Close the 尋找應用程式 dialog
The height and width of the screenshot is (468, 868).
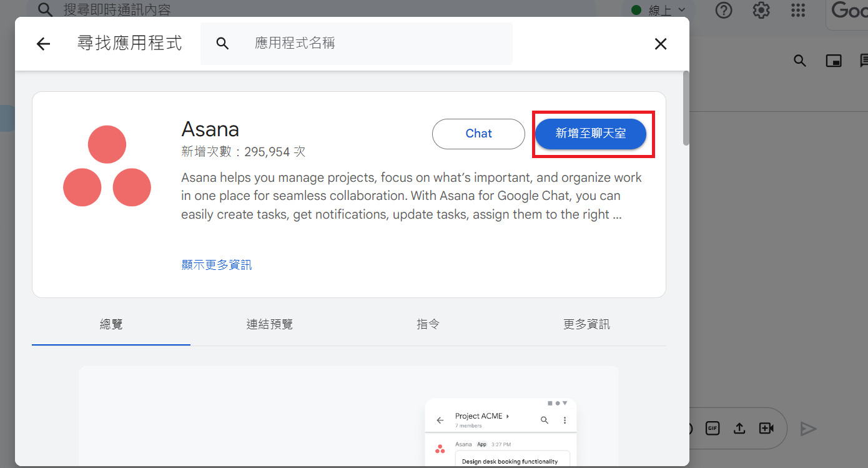point(661,44)
